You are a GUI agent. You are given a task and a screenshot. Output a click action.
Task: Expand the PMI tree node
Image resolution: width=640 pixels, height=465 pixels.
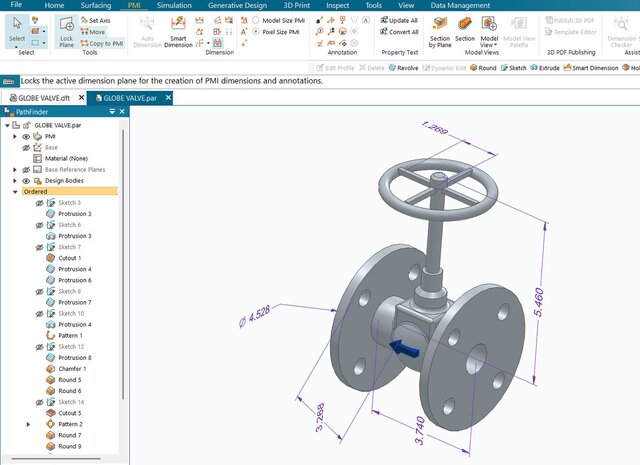(15, 136)
